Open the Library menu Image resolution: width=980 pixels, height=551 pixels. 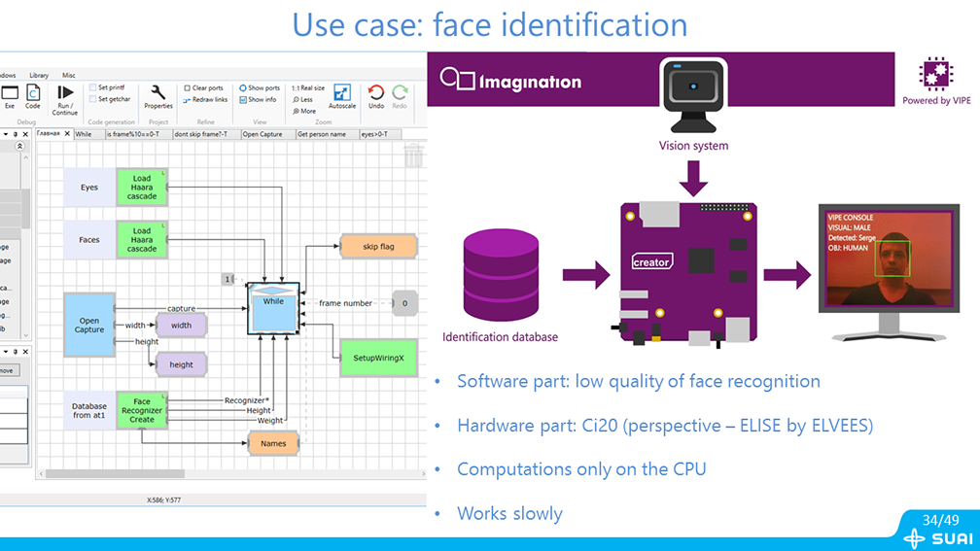coord(39,75)
